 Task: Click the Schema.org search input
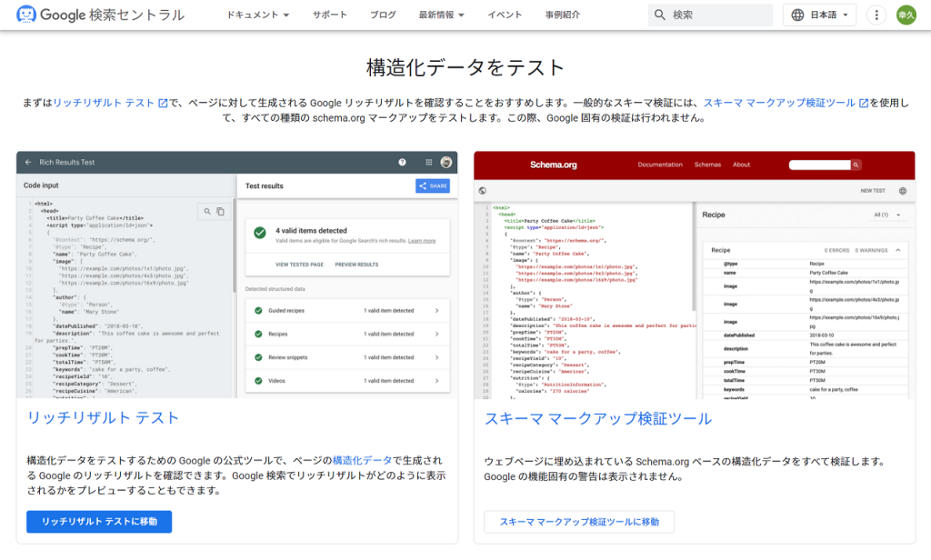coord(820,165)
